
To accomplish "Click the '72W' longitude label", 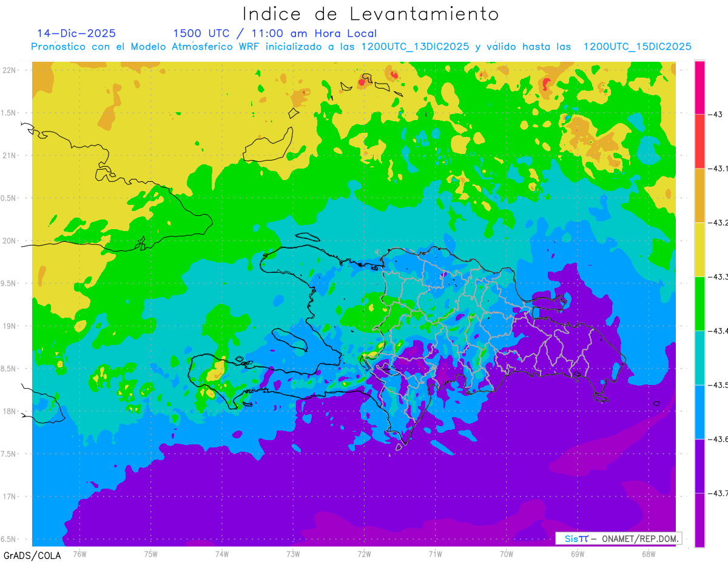I will [x=364, y=554].
